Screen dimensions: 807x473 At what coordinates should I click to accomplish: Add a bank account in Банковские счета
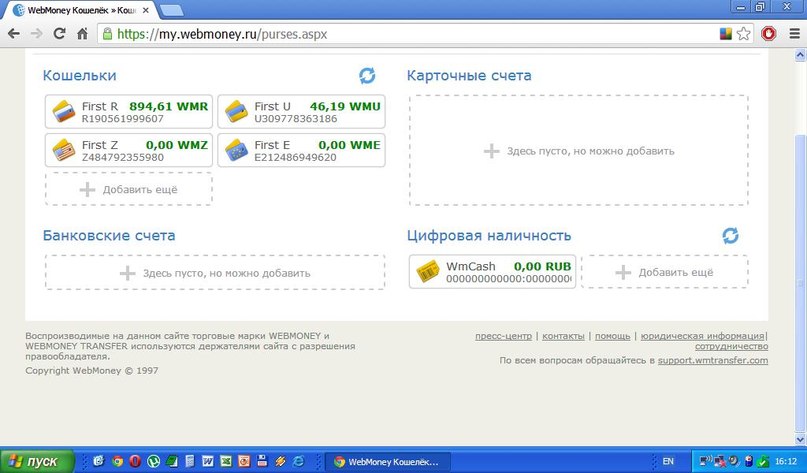point(215,273)
